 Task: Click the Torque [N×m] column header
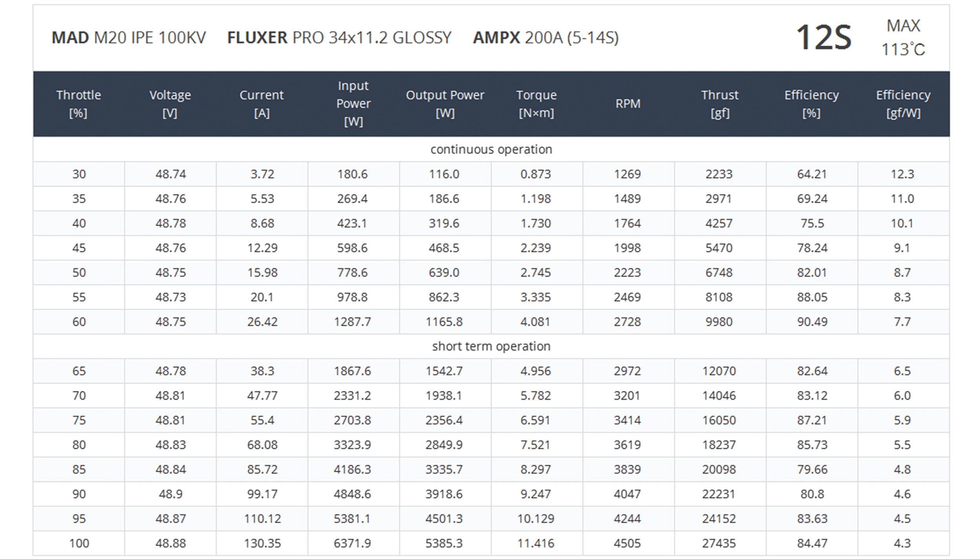536,104
